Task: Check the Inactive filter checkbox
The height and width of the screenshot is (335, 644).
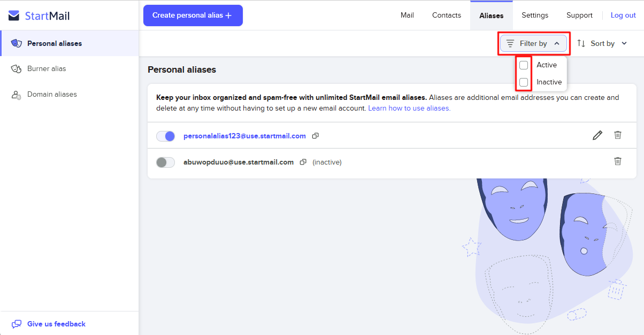Action: (524, 82)
